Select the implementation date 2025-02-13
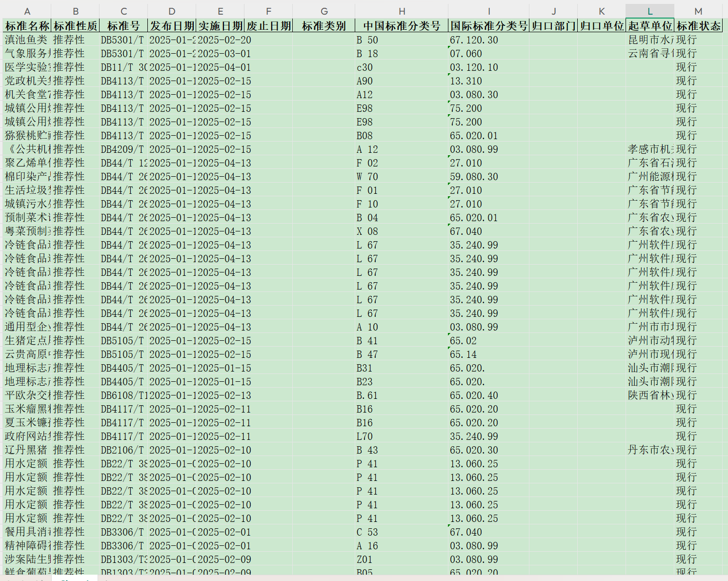 220,395
